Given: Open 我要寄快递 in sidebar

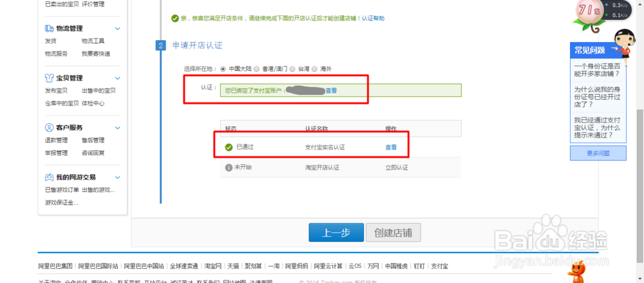Looking at the screenshot, I should [96, 54].
